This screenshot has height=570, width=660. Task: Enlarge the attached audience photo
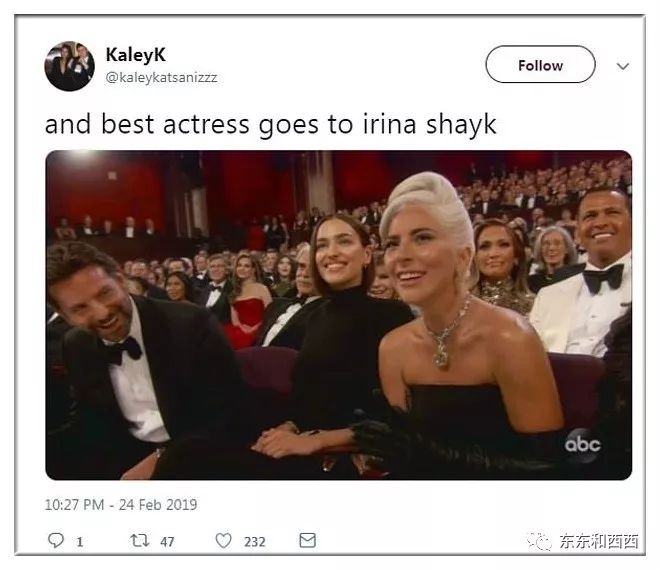coord(338,315)
